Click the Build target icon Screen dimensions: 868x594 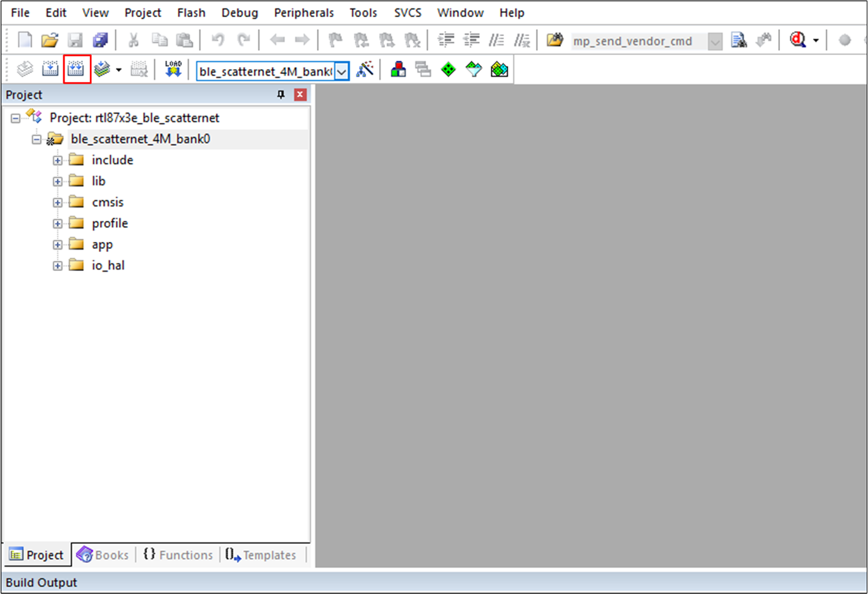click(50, 70)
